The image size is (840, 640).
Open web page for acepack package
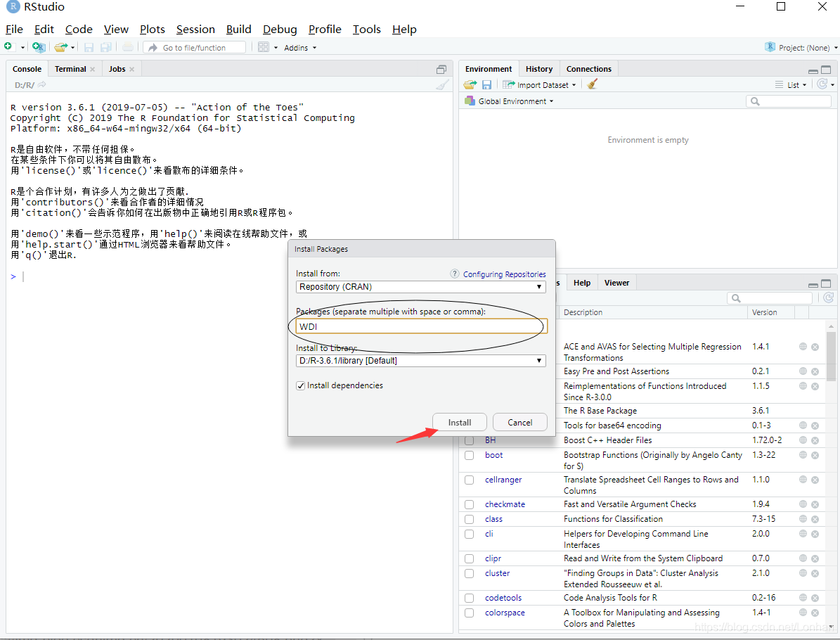tap(803, 347)
